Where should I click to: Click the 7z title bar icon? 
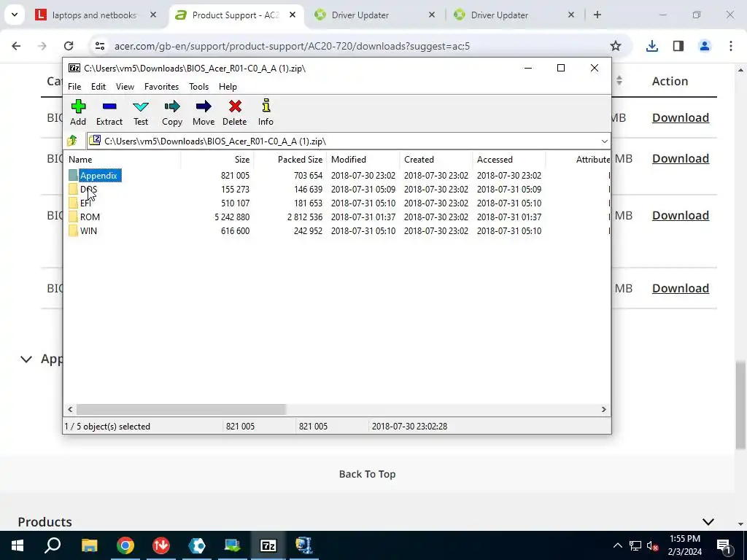coord(74,68)
